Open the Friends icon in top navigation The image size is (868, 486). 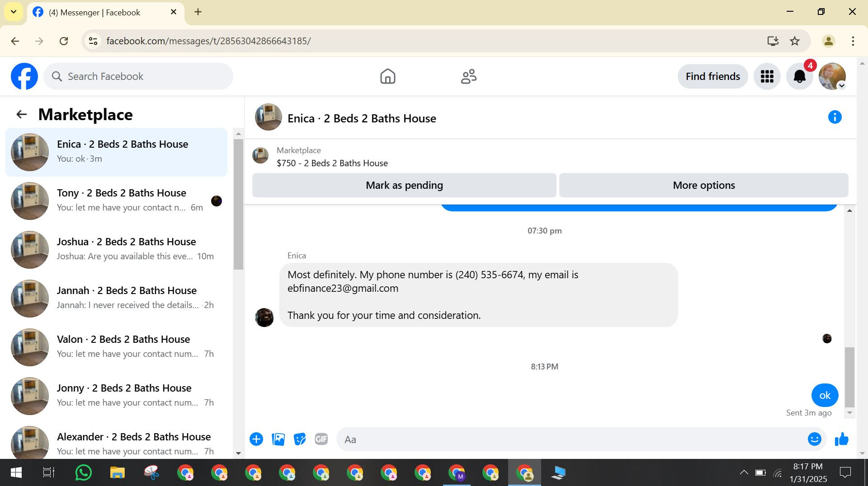point(469,76)
